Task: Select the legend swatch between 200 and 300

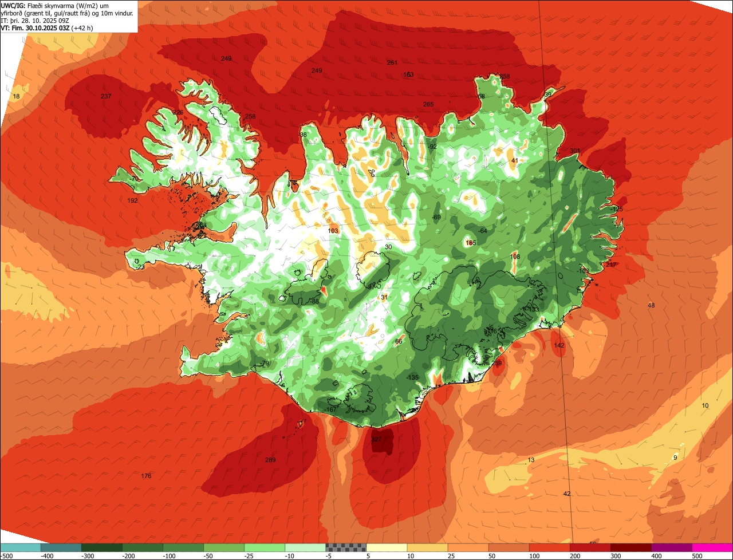Action: (x=590, y=547)
